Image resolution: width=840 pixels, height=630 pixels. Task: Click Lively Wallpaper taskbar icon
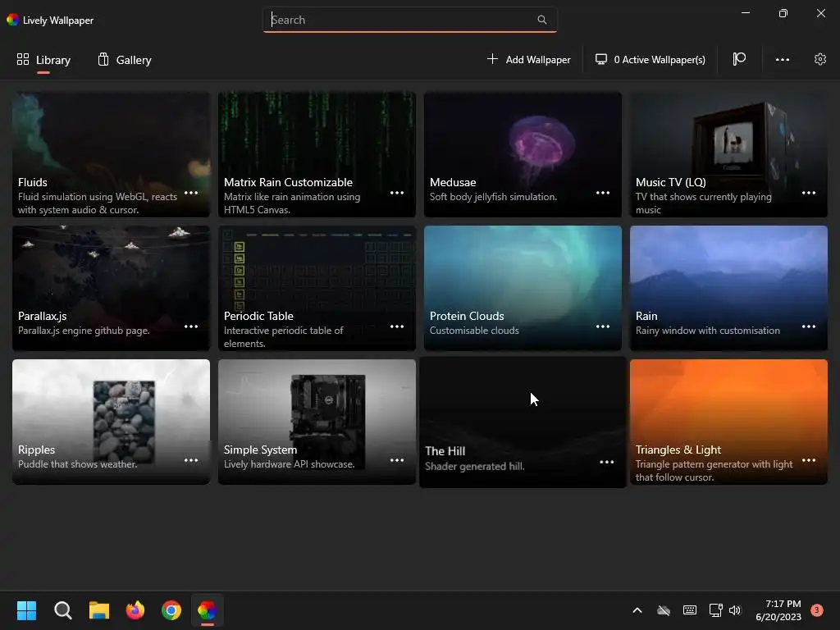pos(208,610)
